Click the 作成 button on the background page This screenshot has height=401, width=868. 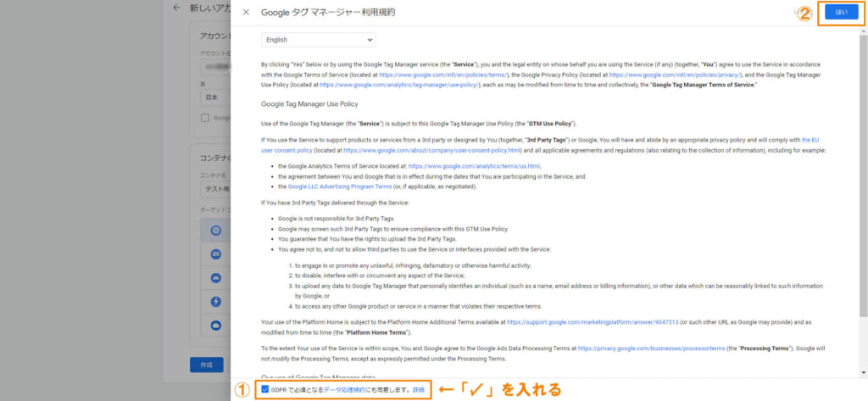(207, 365)
